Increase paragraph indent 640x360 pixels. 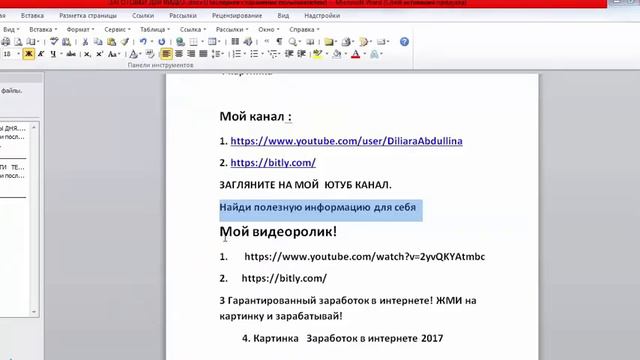coord(302,54)
